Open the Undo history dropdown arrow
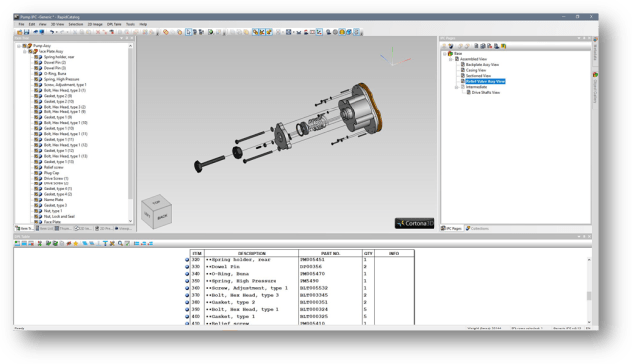 click(x=57, y=32)
